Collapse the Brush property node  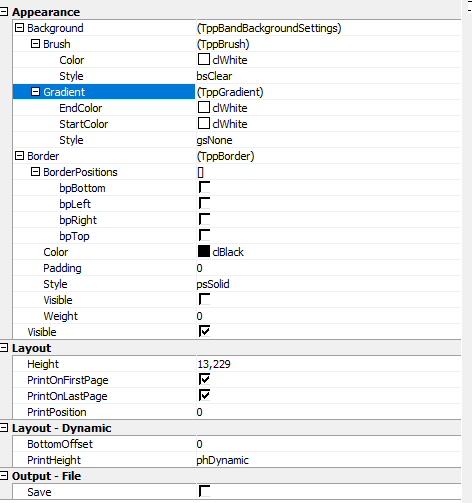tap(35, 44)
